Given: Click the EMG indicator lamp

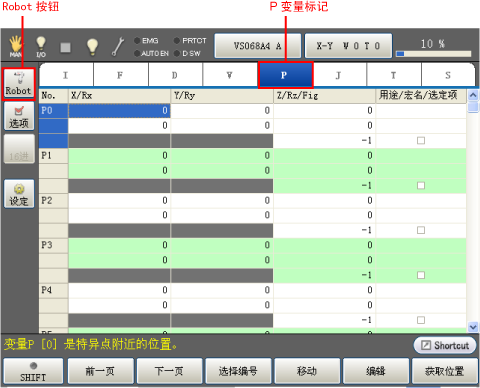Looking at the screenshot, I should (137, 41).
